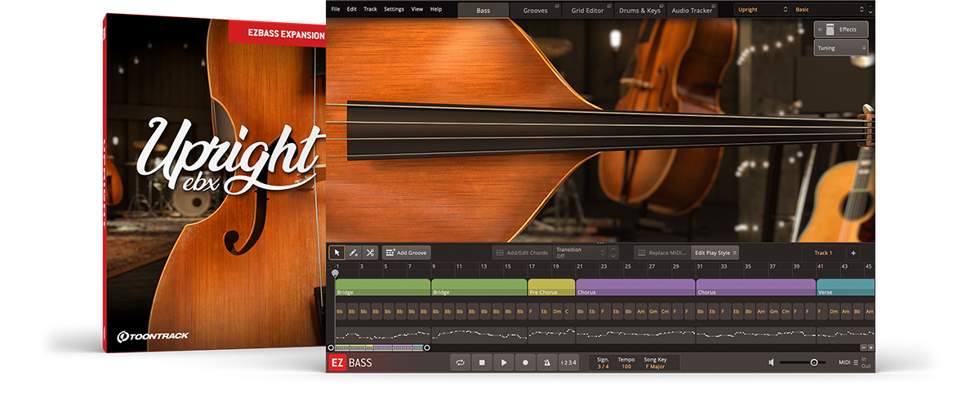Edit the Tempo value 100
Image resolution: width=980 pixels, height=399 pixels.
pyautogui.click(x=626, y=366)
